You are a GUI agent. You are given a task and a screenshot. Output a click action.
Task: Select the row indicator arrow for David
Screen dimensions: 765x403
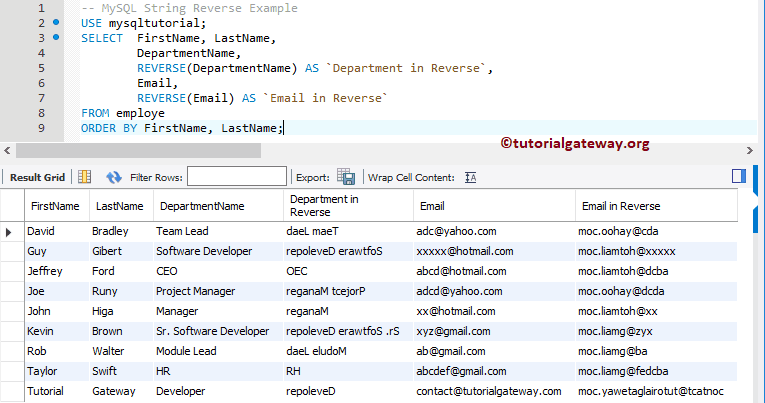(x=11, y=231)
